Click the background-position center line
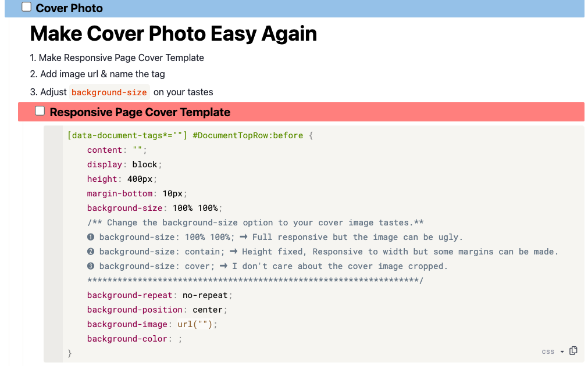Image resolution: width=588 pixels, height=366 pixels. [x=157, y=310]
